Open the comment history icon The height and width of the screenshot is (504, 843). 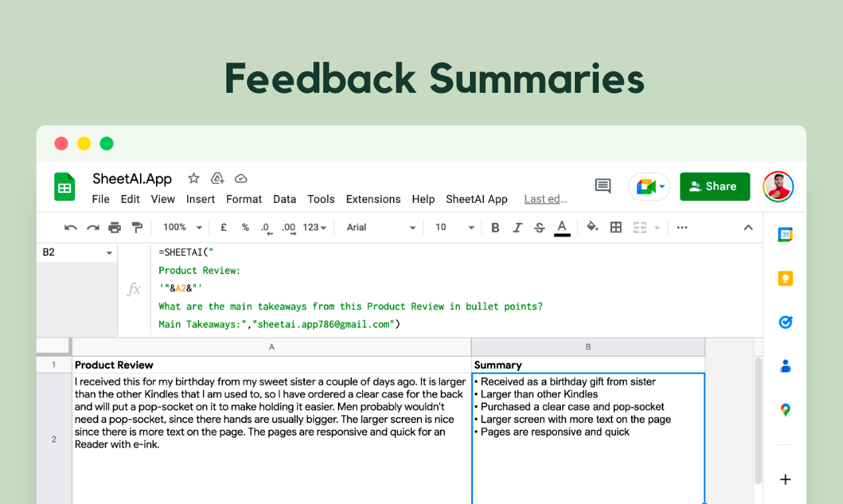(x=603, y=186)
